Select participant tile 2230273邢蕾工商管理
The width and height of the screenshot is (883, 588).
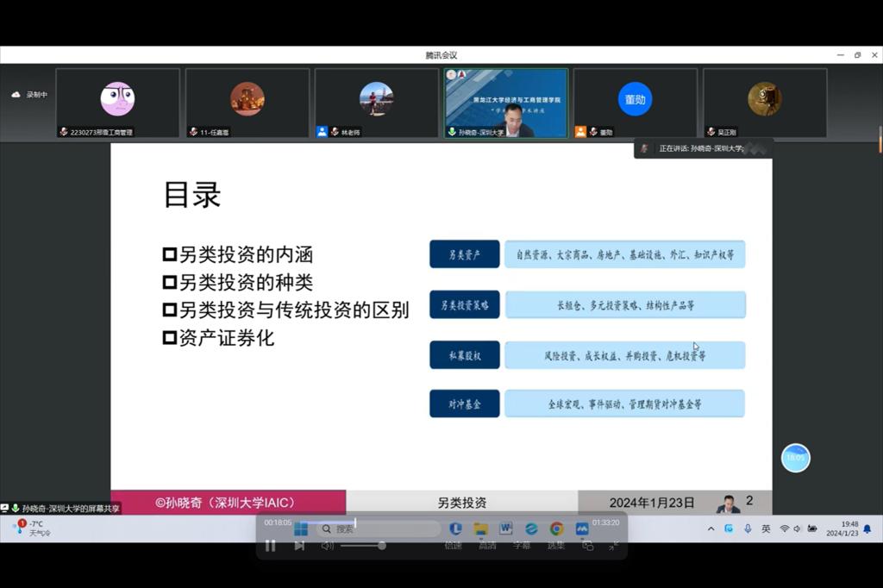tap(117, 103)
